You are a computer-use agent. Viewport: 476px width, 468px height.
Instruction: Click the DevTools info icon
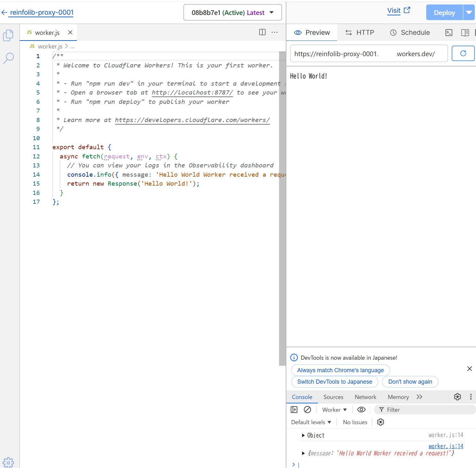click(x=294, y=357)
